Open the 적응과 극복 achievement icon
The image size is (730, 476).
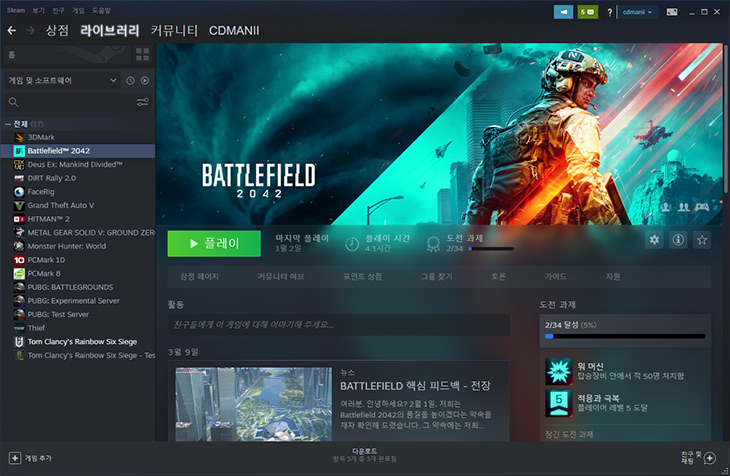tap(559, 403)
